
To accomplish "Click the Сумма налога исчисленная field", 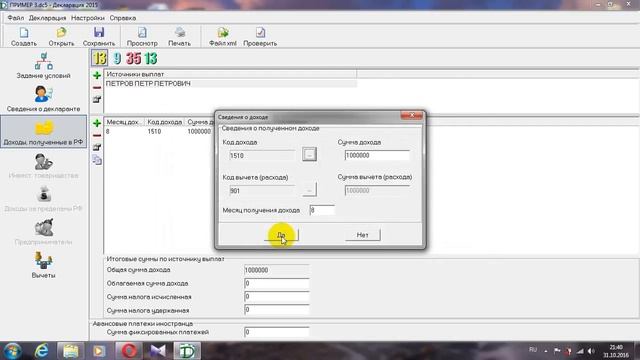I will [277, 297].
